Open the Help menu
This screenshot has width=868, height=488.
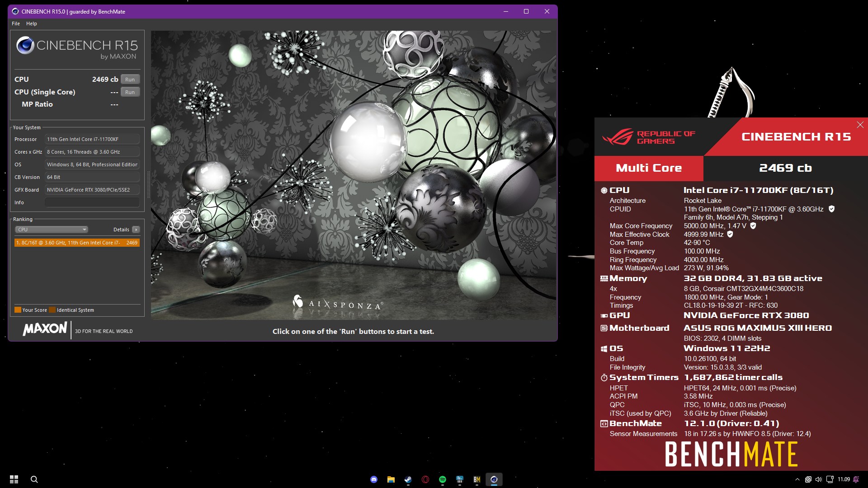coord(32,23)
